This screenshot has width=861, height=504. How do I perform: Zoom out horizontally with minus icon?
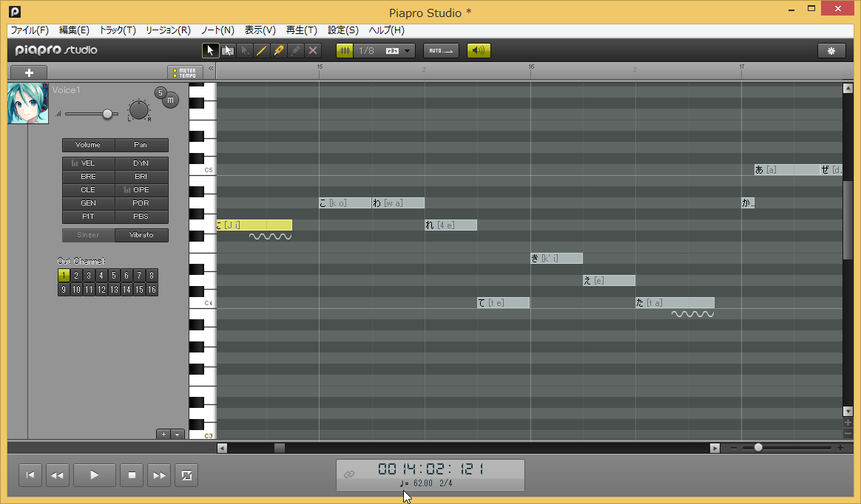734,448
